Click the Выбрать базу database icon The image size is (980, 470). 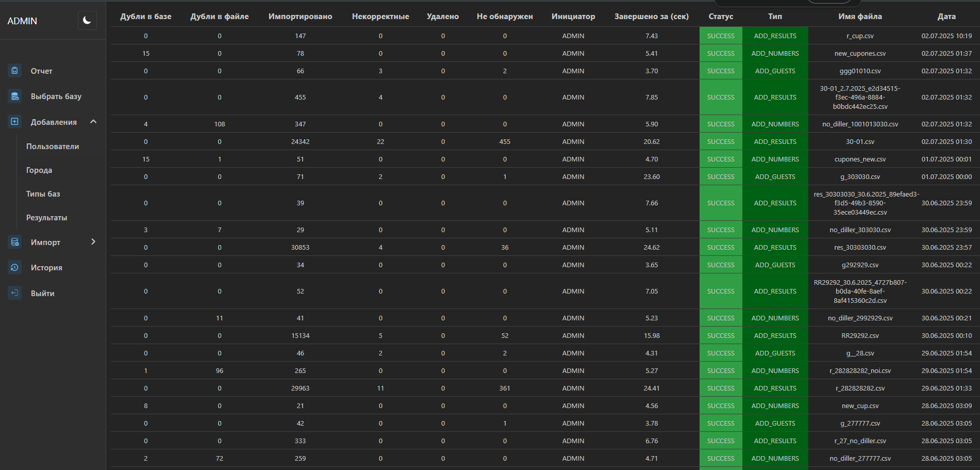(x=15, y=96)
